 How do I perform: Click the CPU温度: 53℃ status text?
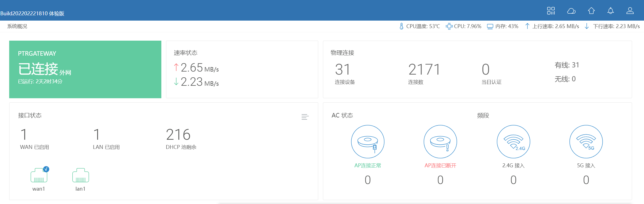point(423,26)
